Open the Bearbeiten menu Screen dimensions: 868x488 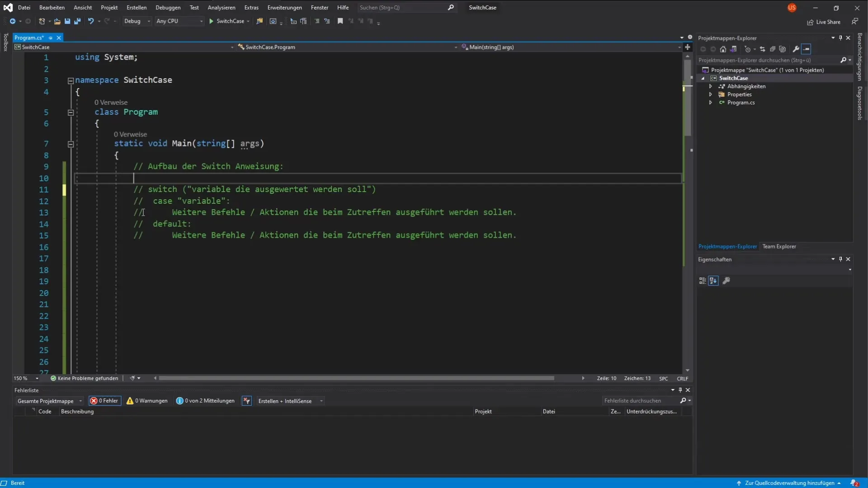[52, 8]
